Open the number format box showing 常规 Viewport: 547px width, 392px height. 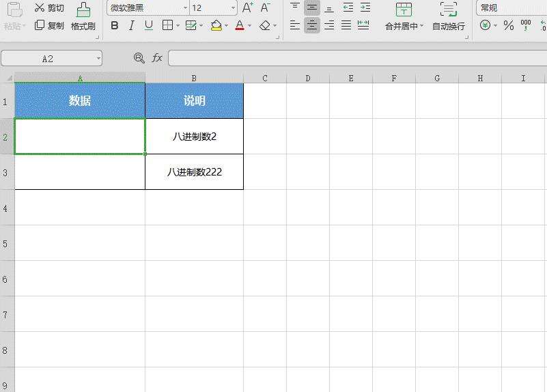coord(511,8)
